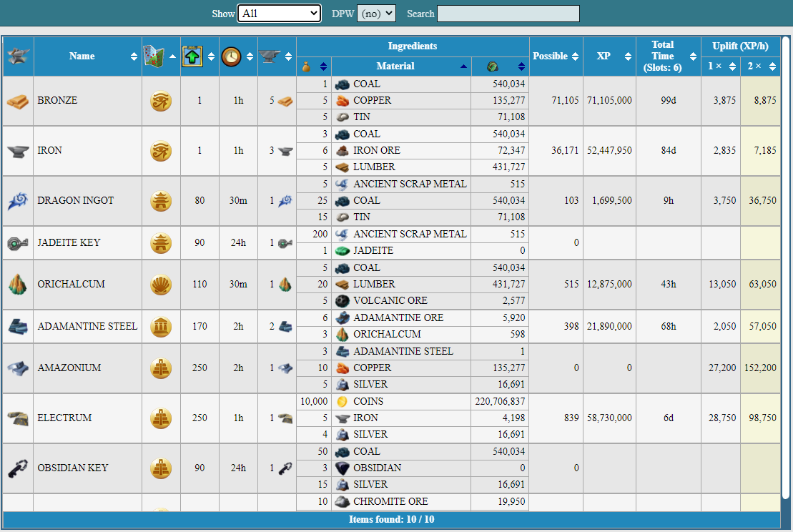Sort by the clock duration icon
Viewport: 793px width, 532px height.
(x=231, y=56)
